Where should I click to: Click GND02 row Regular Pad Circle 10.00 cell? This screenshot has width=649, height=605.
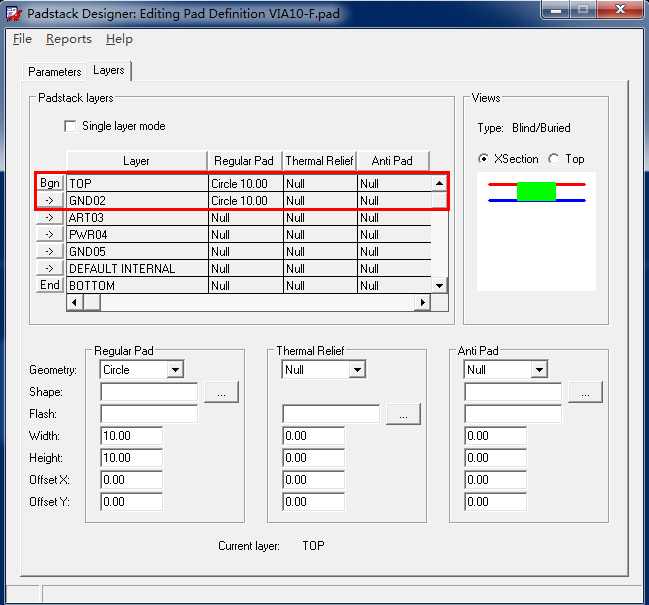(x=246, y=201)
